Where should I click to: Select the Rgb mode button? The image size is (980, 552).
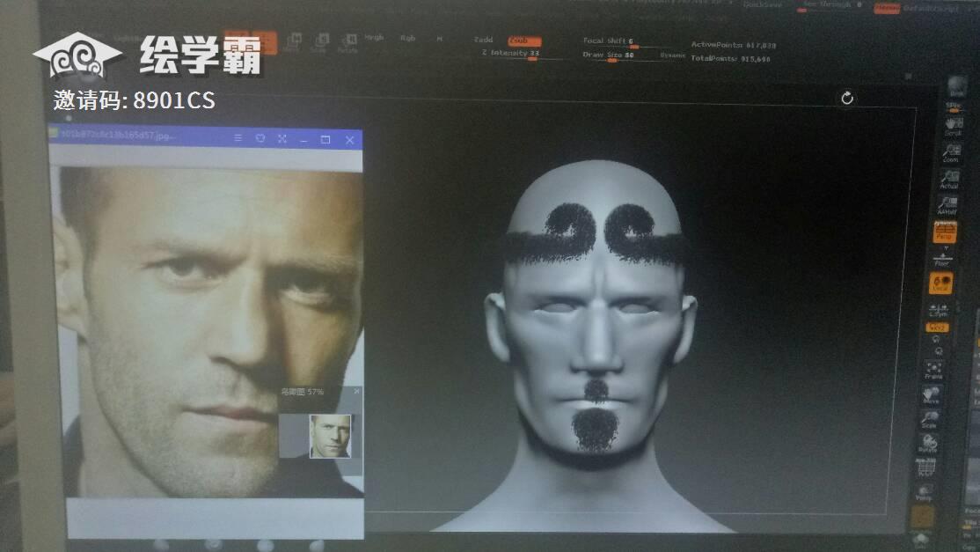pos(407,38)
